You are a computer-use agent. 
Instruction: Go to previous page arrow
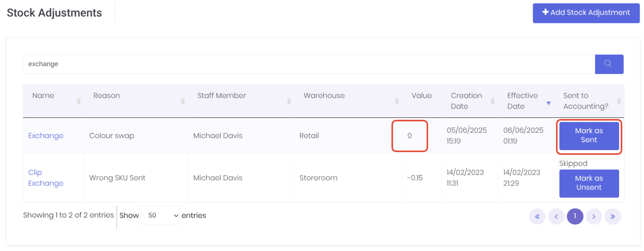point(556,216)
